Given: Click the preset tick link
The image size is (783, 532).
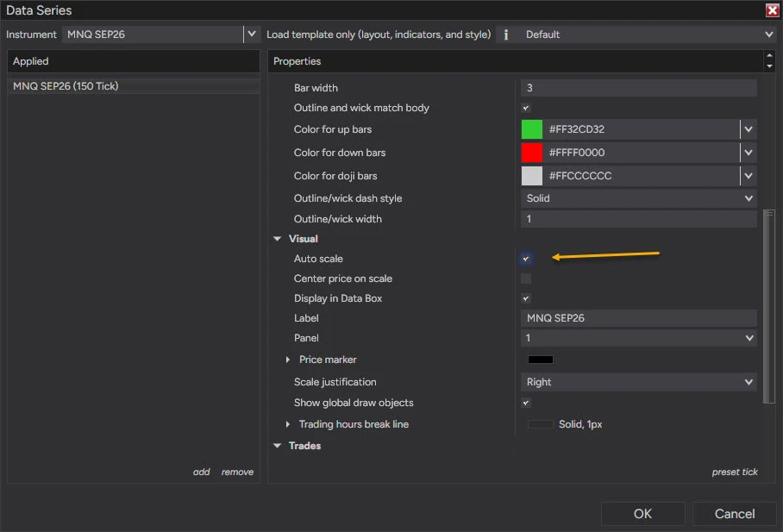Looking at the screenshot, I should pos(735,472).
